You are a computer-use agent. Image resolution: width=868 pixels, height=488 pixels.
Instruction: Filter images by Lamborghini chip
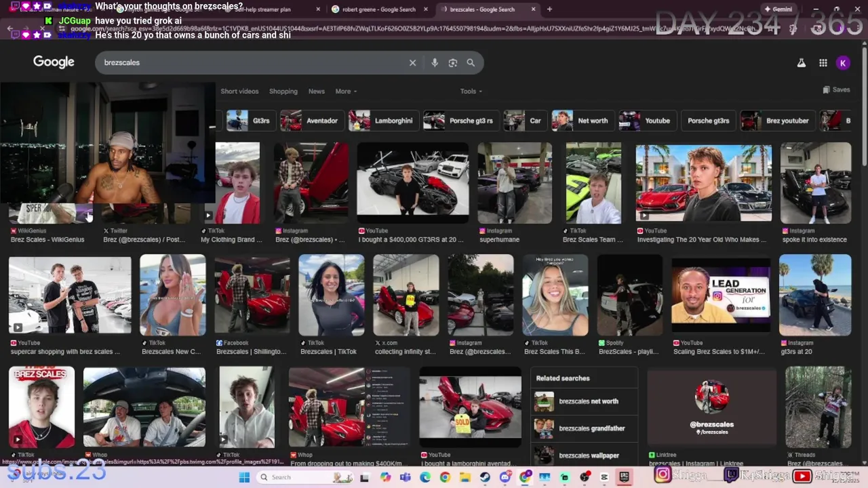[x=382, y=121]
